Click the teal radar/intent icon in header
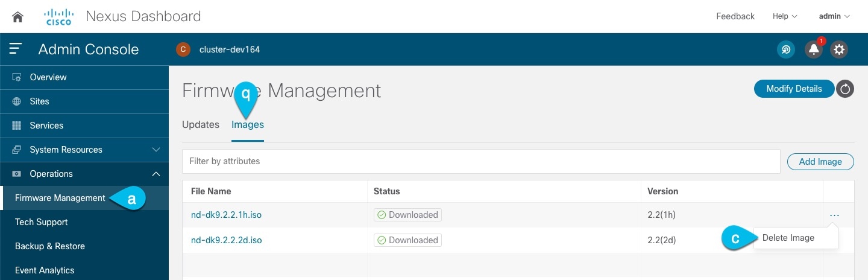The height and width of the screenshot is (280, 868). click(786, 49)
